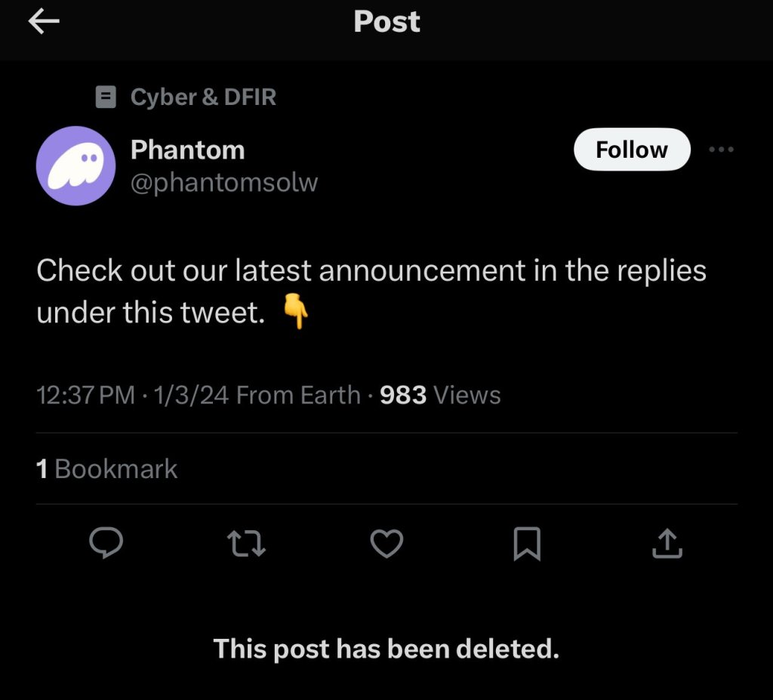Open the Cyber & DFIR list label
This screenshot has height=700, width=773.
tap(204, 97)
